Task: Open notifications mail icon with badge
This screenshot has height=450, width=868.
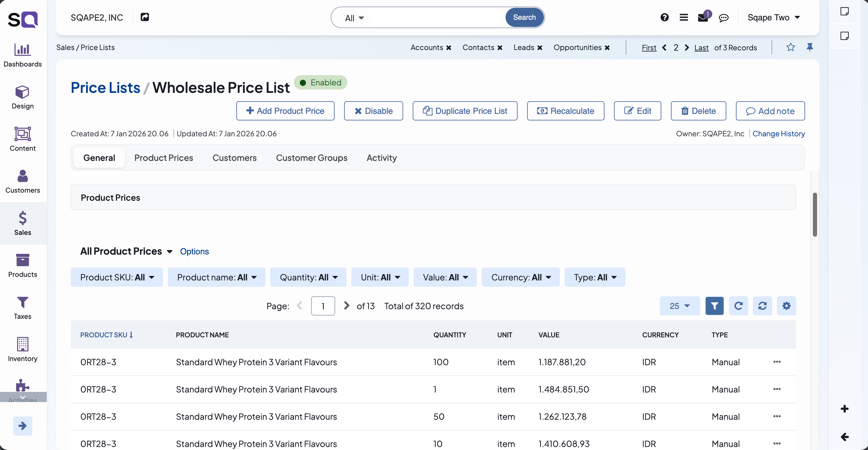Action: (704, 17)
